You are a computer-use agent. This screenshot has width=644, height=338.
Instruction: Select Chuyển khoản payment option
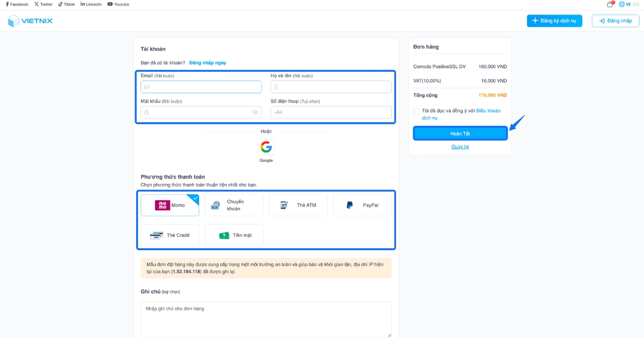point(234,205)
